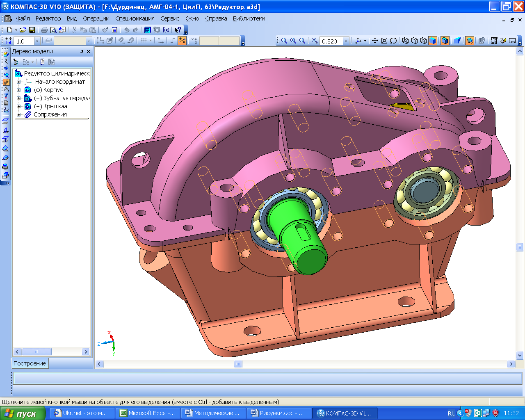Image resolution: width=525 pixels, height=420 pixels.
Task: Click the zoom window magnifier icon
Action: (x=284, y=41)
